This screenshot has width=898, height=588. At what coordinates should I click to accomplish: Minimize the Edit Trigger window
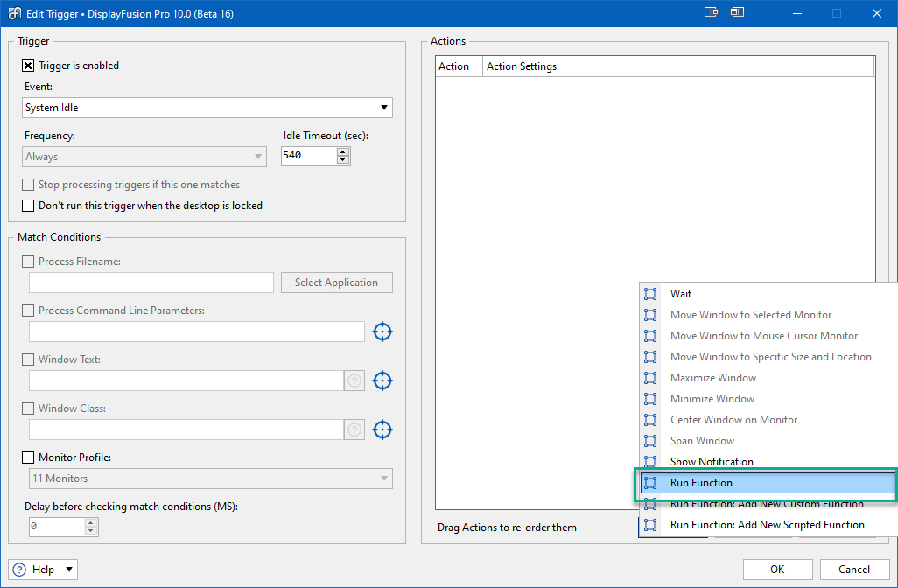(x=797, y=13)
